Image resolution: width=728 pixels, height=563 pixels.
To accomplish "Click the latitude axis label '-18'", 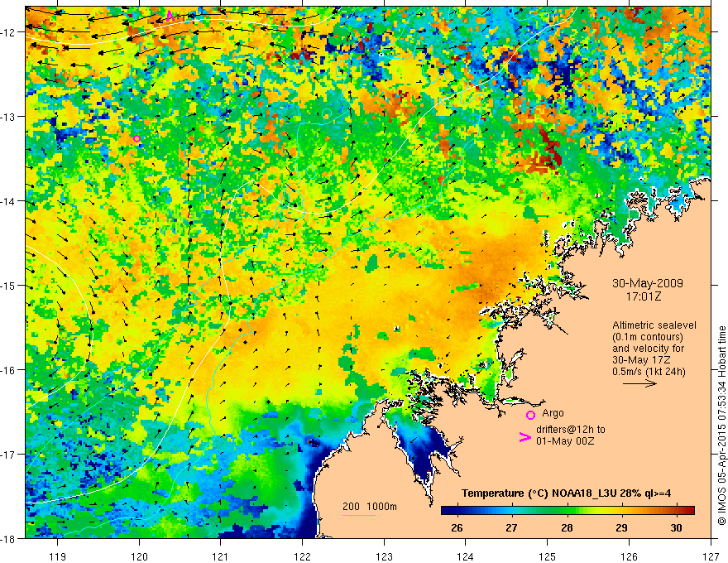I will [9, 539].
